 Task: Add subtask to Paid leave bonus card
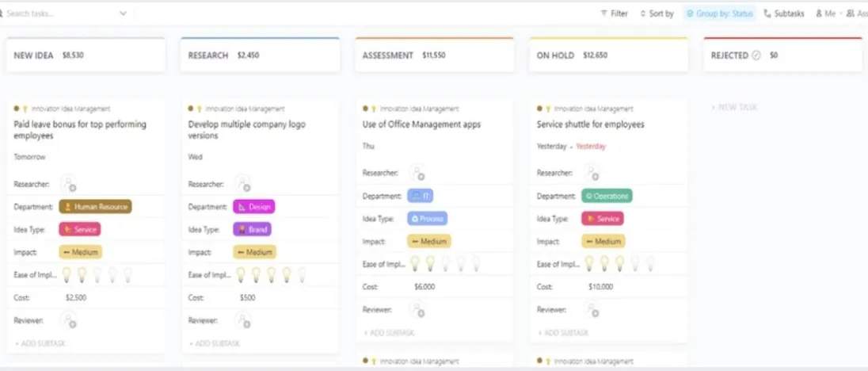click(x=40, y=343)
